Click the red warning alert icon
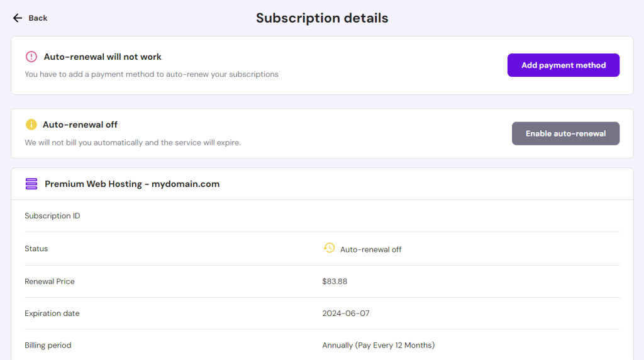Image resolution: width=644 pixels, height=360 pixels. click(31, 57)
